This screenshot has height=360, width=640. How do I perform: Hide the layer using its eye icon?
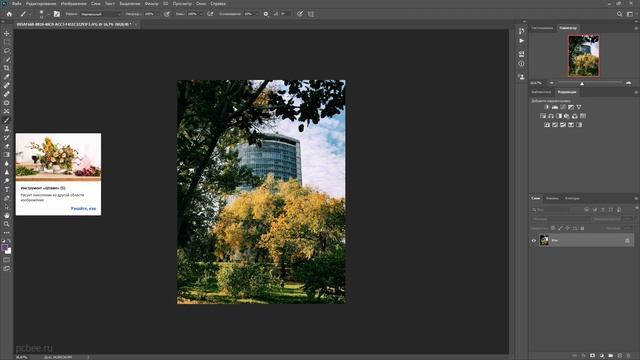click(533, 240)
